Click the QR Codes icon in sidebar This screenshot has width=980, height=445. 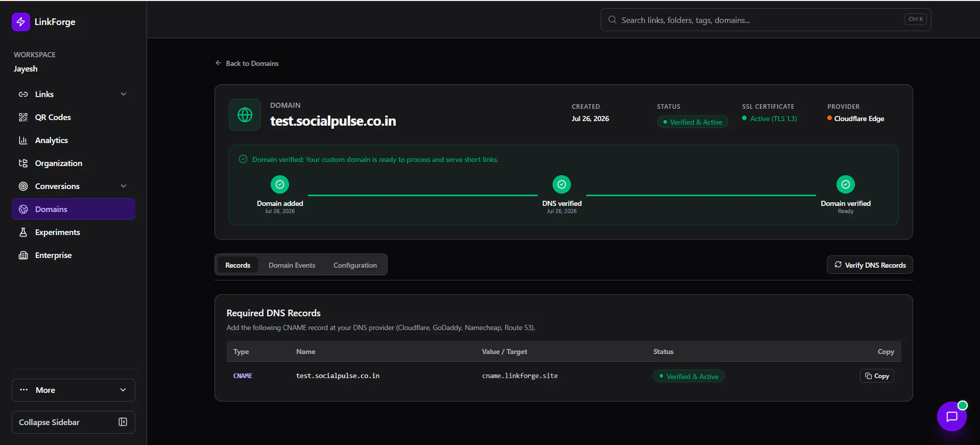[x=23, y=118]
